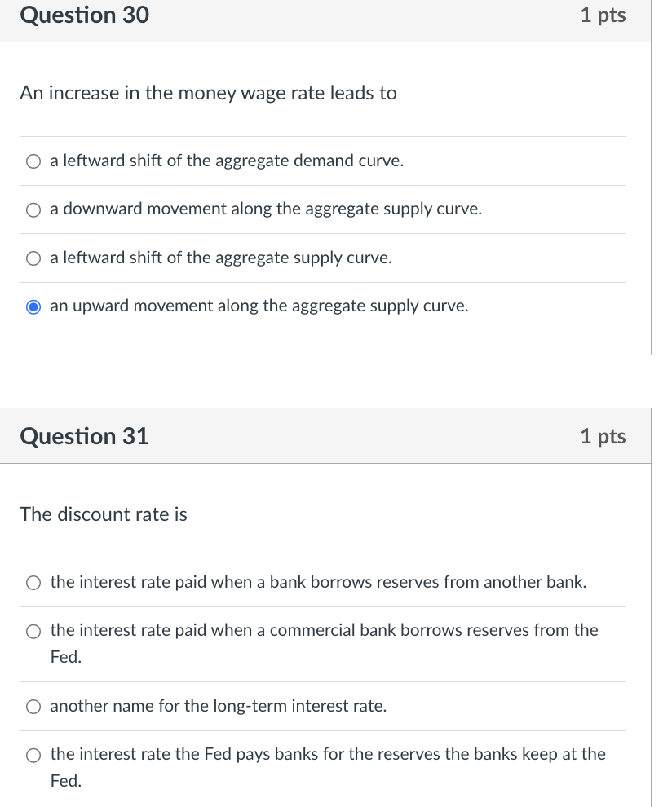672x807 pixels.
Task: Click the filled radio indicator on the upward movement answer
Action: click(x=33, y=306)
